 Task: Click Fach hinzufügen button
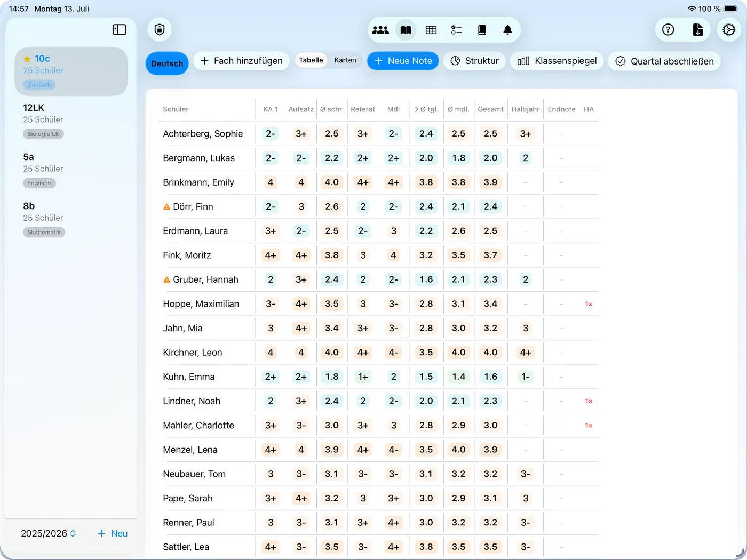241,61
